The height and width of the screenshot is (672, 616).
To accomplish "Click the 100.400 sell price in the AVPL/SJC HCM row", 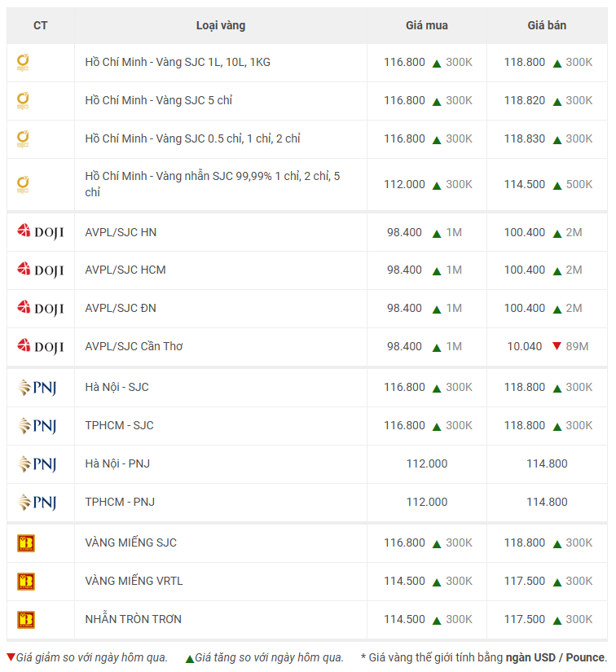I will tap(525, 270).
